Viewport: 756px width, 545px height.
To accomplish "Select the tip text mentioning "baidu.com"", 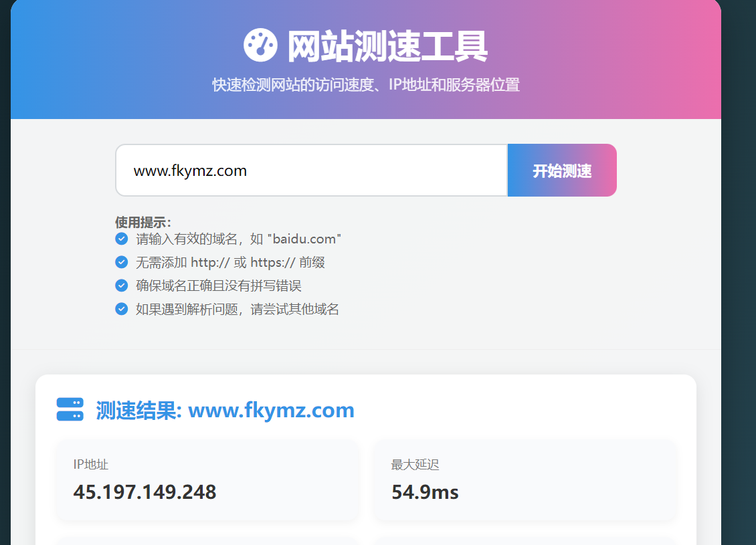I will click(239, 239).
